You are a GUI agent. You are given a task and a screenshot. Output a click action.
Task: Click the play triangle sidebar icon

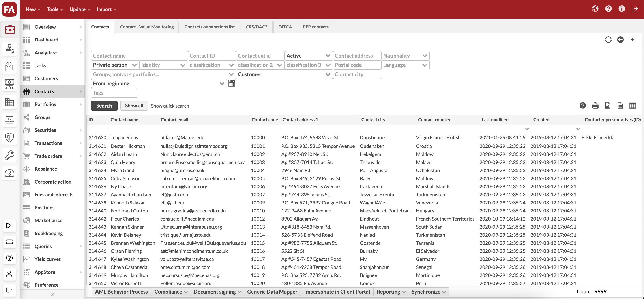tap(9, 225)
